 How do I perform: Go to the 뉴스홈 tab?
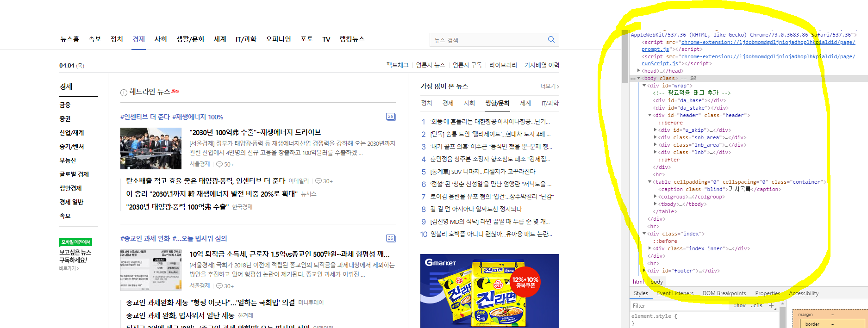tap(69, 39)
